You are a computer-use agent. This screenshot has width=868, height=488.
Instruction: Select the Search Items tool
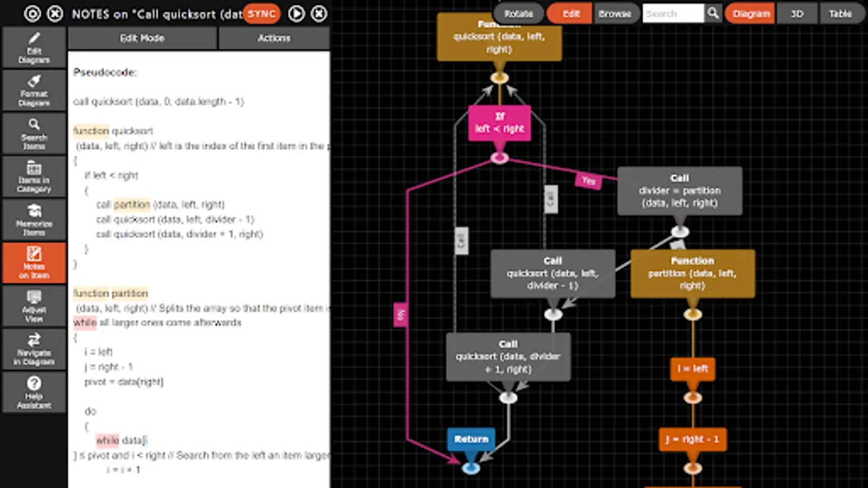(x=34, y=133)
